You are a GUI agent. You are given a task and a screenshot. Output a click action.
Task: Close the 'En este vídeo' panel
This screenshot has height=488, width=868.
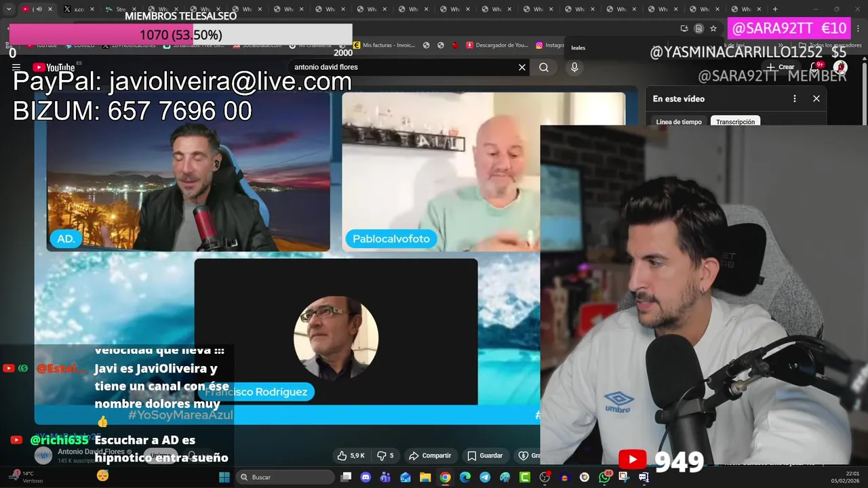tap(816, 98)
